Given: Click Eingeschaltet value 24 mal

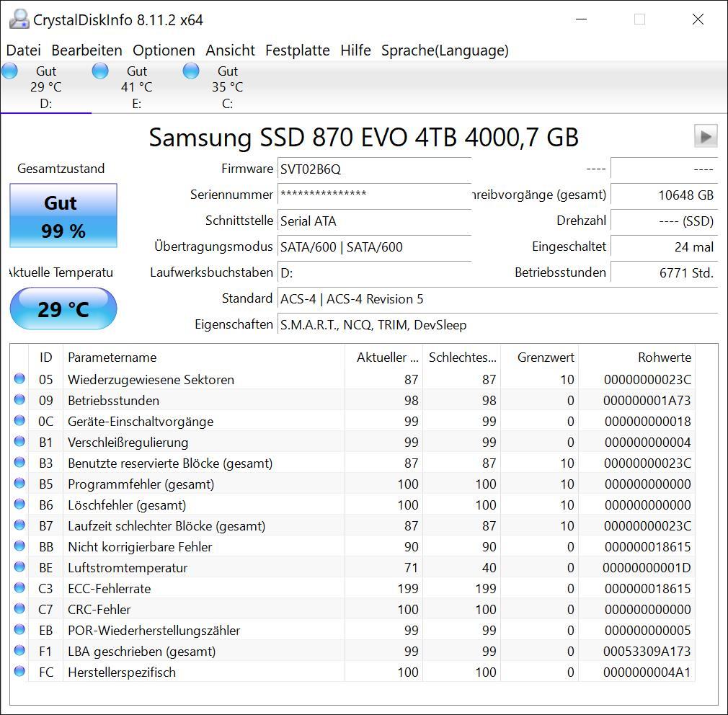Looking at the screenshot, I should click(664, 247).
